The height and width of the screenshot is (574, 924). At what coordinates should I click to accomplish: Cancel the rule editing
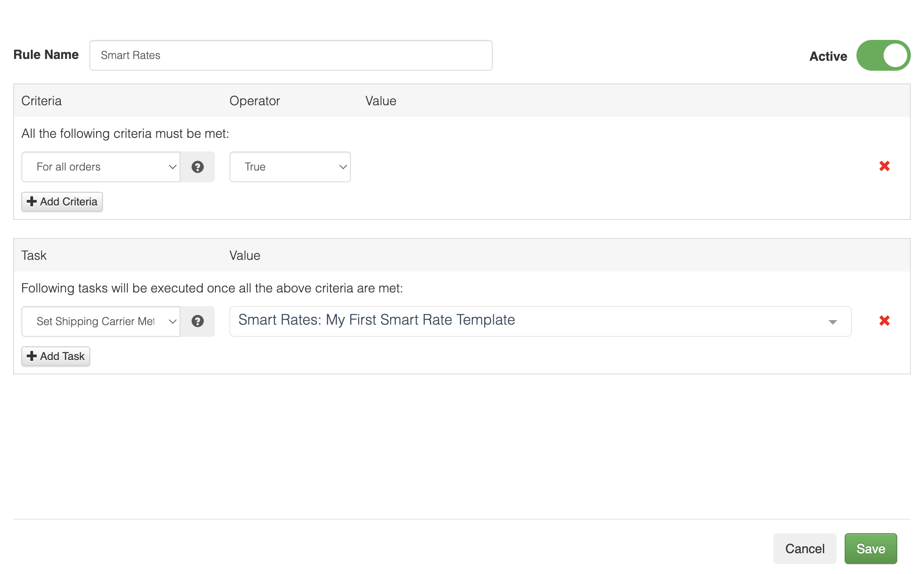(804, 549)
